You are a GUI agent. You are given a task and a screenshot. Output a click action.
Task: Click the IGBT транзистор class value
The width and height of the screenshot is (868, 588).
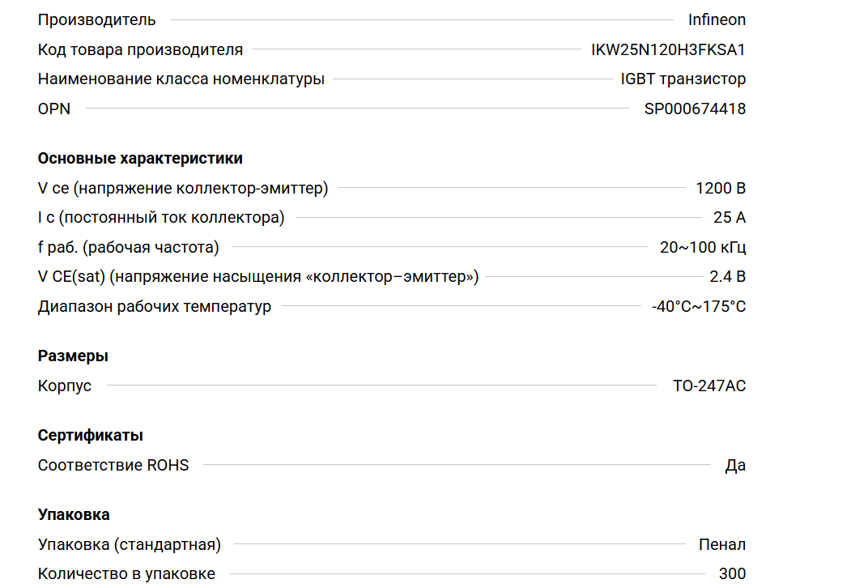click(683, 79)
